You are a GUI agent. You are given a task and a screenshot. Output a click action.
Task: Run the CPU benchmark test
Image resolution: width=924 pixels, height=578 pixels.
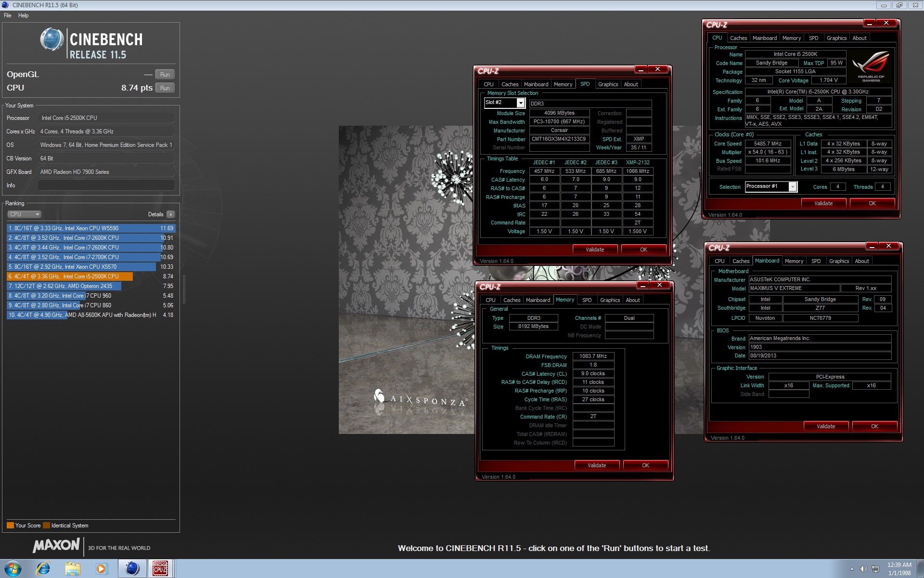tap(165, 88)
